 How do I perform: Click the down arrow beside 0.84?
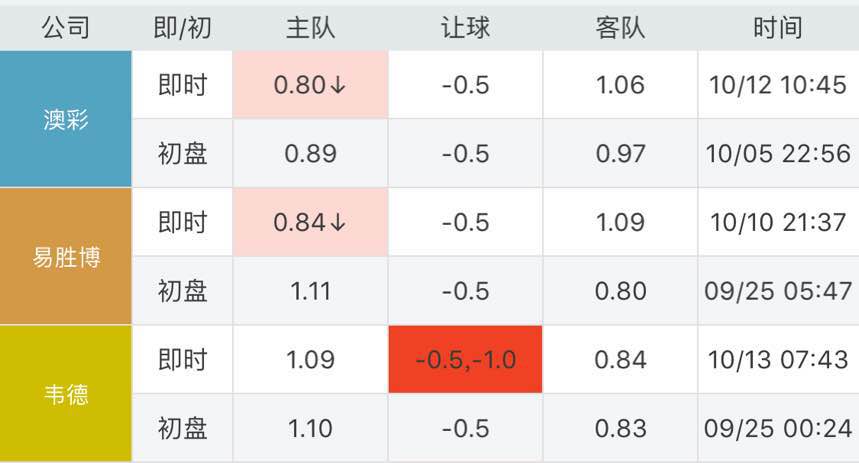coord(338,222)
